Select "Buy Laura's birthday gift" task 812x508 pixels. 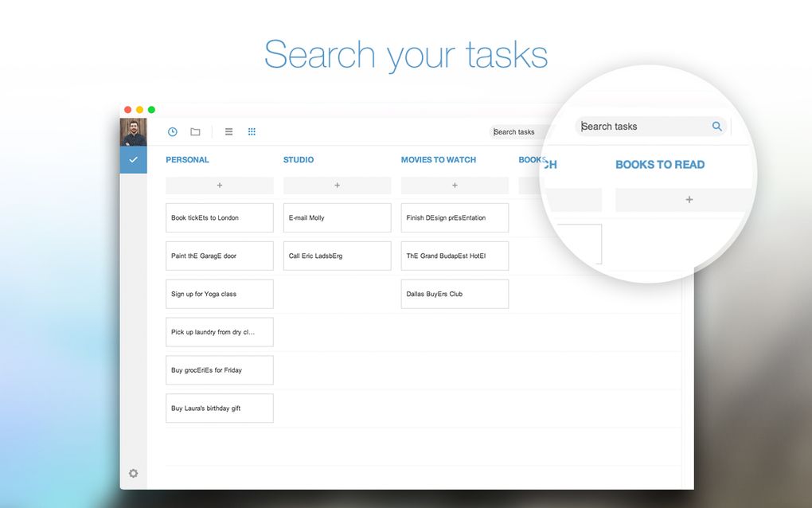point(219,408)
